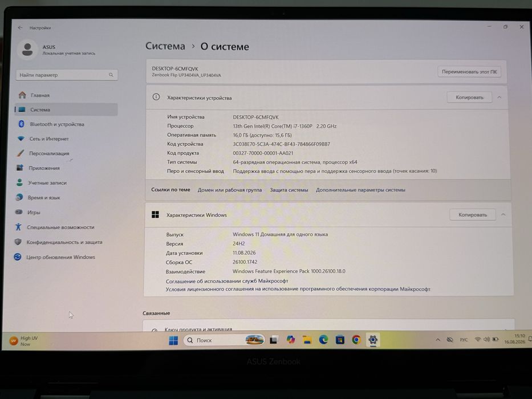Click the РУС language indicator
The height and width of the screenshot is (399, 532).
(464, 340)
